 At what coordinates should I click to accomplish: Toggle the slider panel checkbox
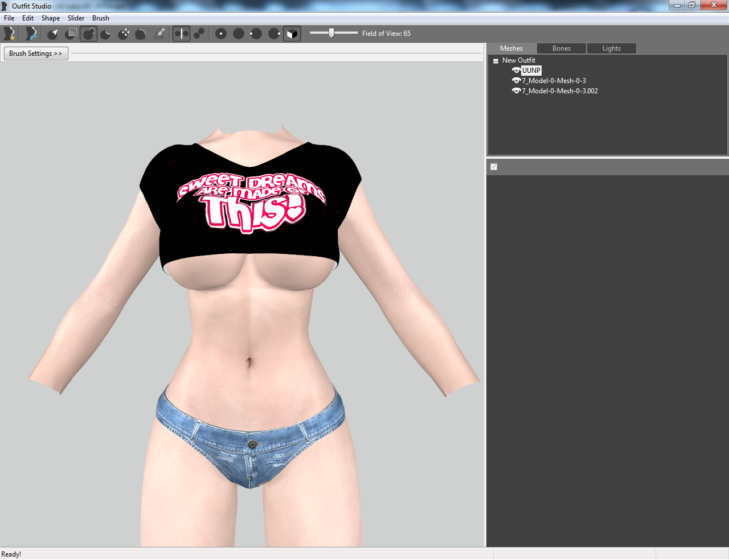pos(494,167)
